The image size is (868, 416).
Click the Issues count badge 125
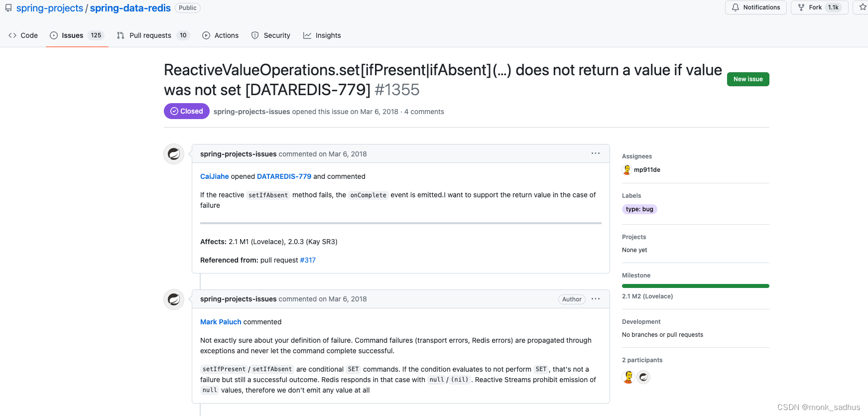click(x=96, y=35)
